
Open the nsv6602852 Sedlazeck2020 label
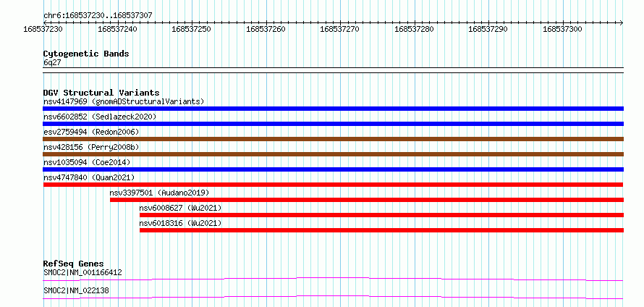tap(100, 117)
